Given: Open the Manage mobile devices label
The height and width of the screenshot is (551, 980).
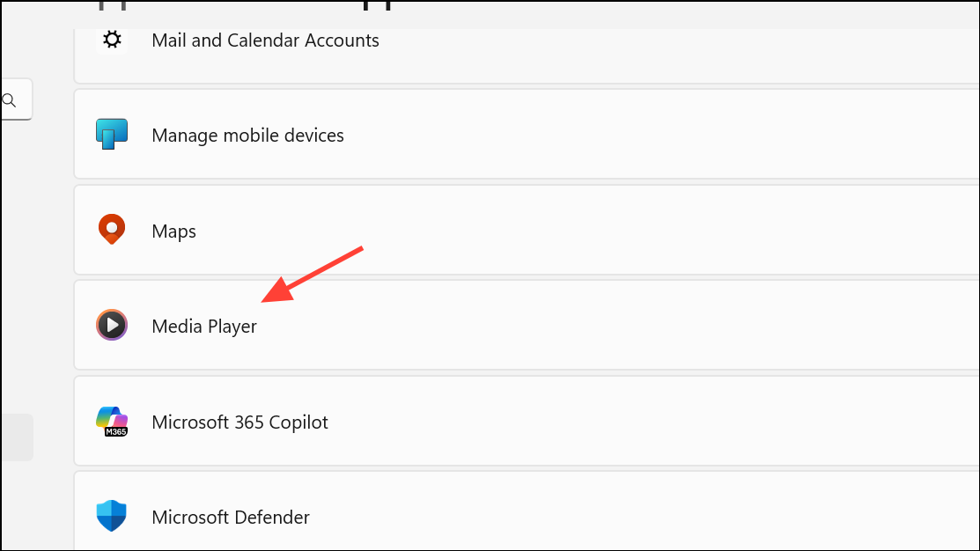Looking at the screenshot, I should (x=248, y=136).
